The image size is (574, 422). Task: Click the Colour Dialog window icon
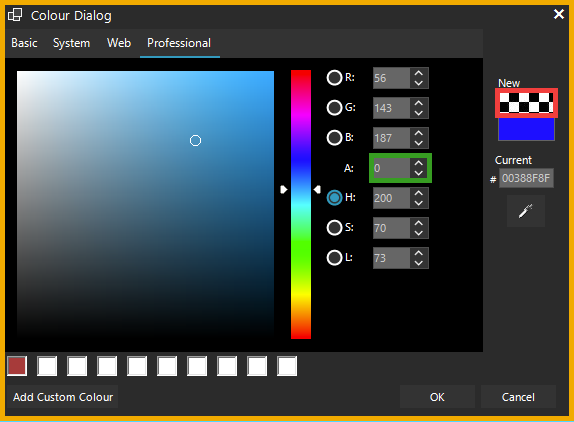click(15, 15)
